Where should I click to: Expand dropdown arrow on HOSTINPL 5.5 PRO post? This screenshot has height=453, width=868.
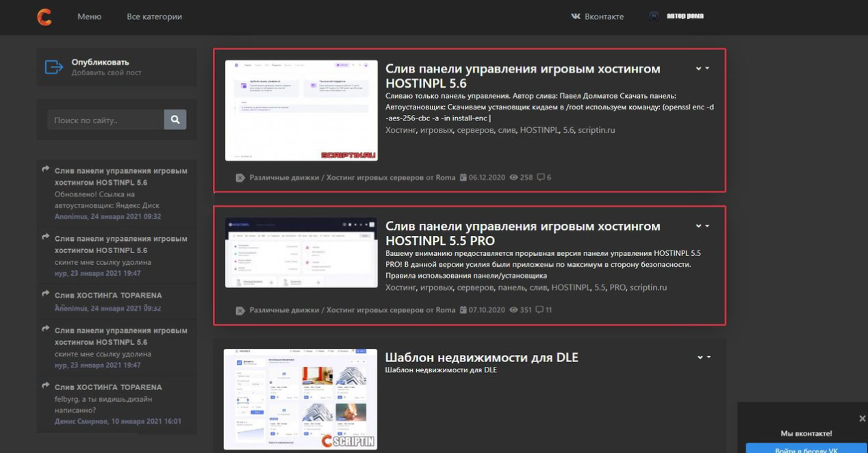(702, 226)
